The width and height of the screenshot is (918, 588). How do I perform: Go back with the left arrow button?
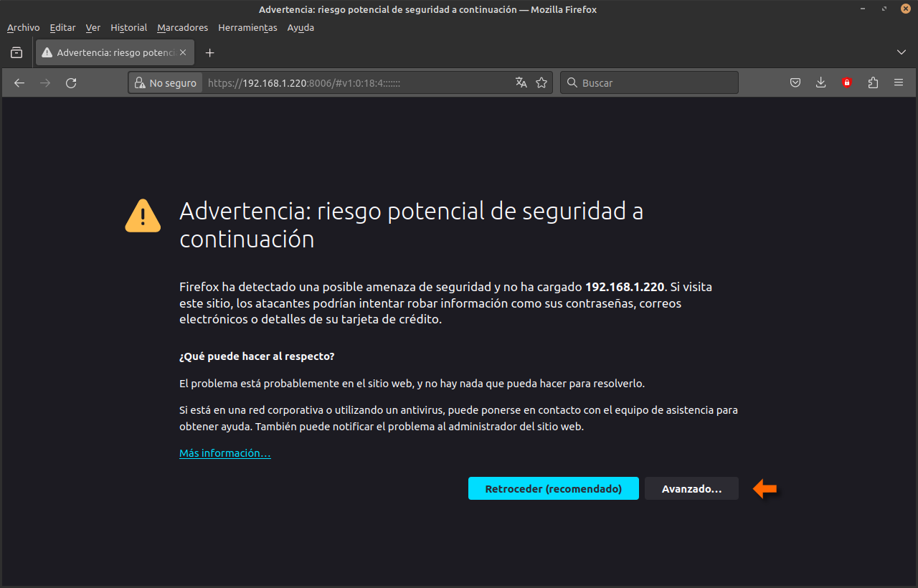[19, 83]
